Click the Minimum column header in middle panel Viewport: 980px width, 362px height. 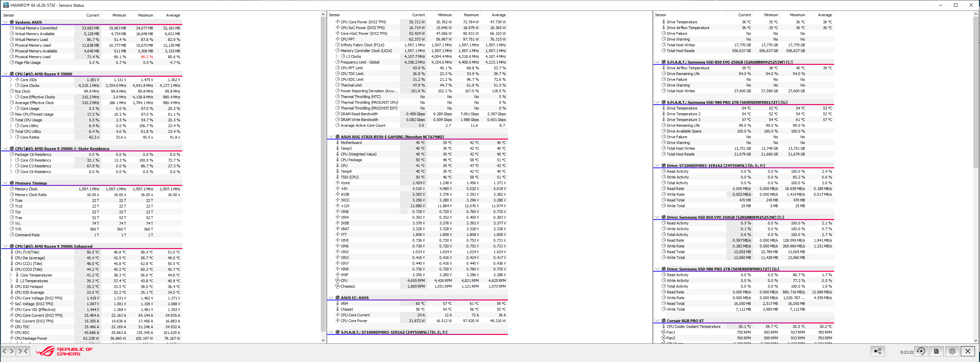440,15
